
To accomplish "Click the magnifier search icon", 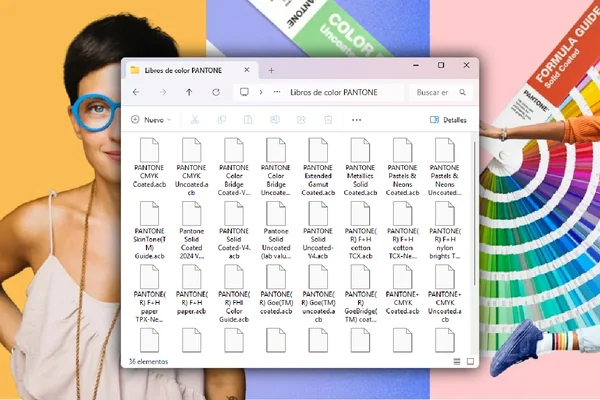I will tap(463, 92).
